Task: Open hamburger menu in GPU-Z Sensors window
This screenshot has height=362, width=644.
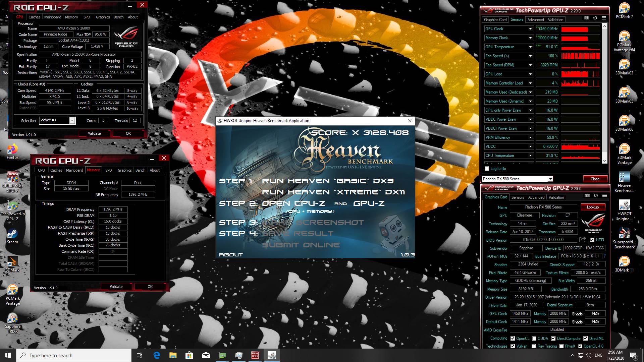Action: point(604,18)
